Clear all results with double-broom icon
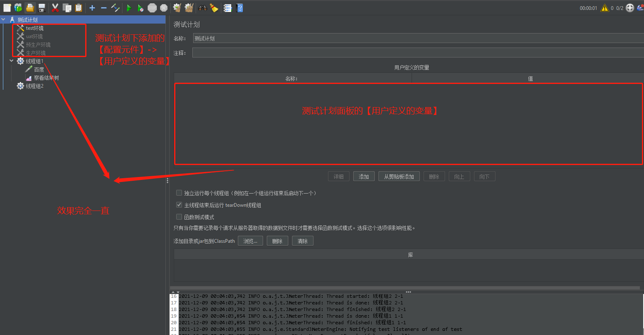644x335 pixels. pyautogui.click(x=189, y=7)
